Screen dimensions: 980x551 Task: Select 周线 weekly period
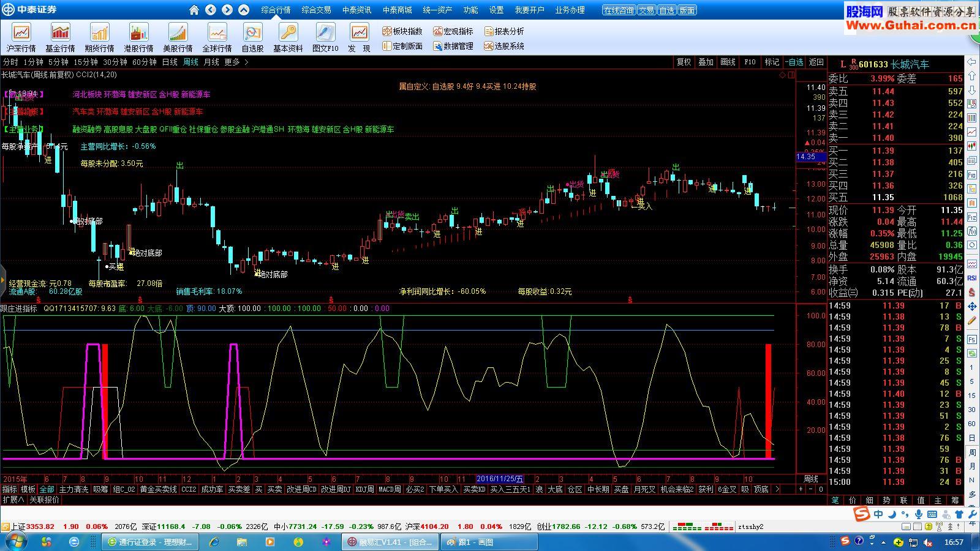(x=190, y=62)
